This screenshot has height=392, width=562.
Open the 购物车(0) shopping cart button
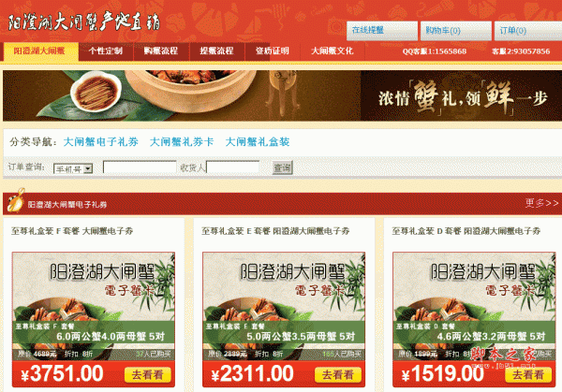pos(455,31)
